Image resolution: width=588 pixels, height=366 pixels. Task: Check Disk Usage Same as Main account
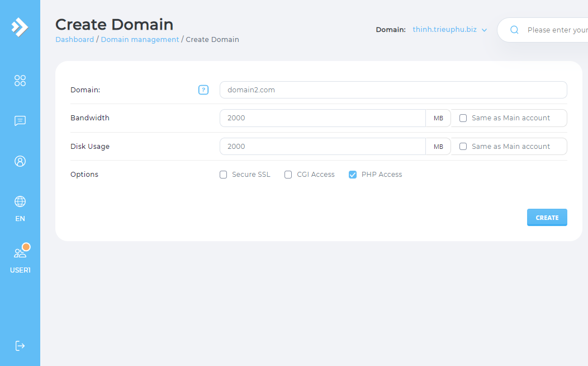tap(463, 147)
